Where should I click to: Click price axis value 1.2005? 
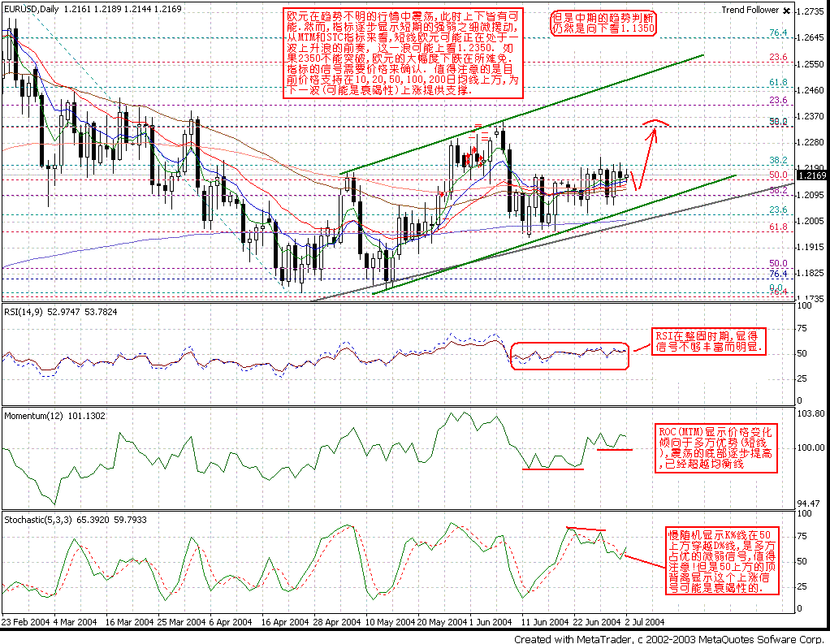811,221
